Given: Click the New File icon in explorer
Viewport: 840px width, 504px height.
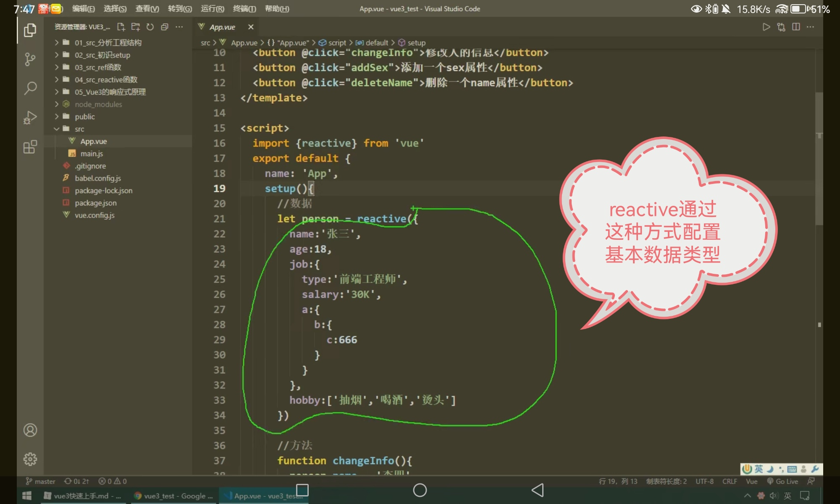Looking at the screenshot, I should (x=121, y=27).
